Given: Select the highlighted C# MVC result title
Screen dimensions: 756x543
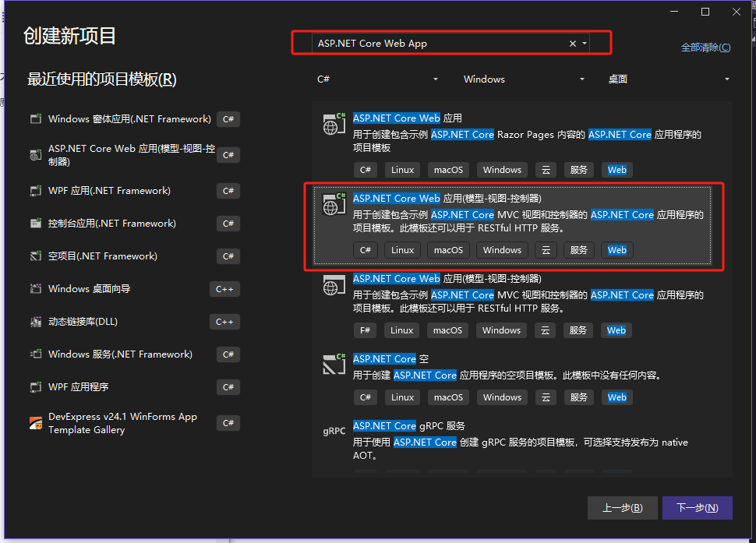Looking at the screenshot, I should (447, 199).
